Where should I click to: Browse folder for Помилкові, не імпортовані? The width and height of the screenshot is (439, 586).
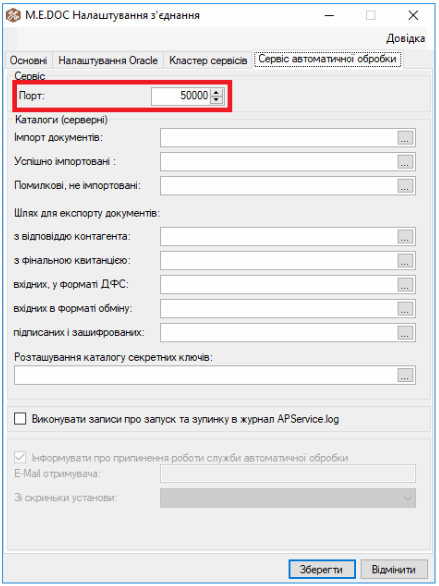pos(405,186)
